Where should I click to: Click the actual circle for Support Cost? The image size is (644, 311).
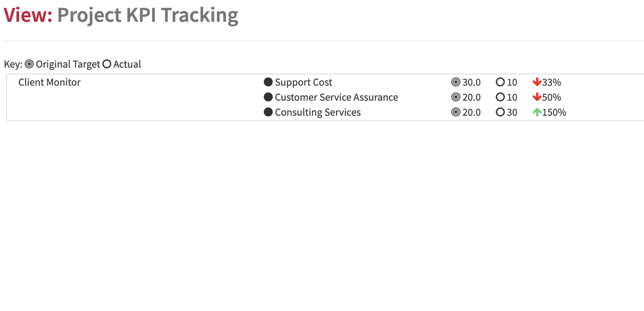pyautogui.click(x=500, y=82)
